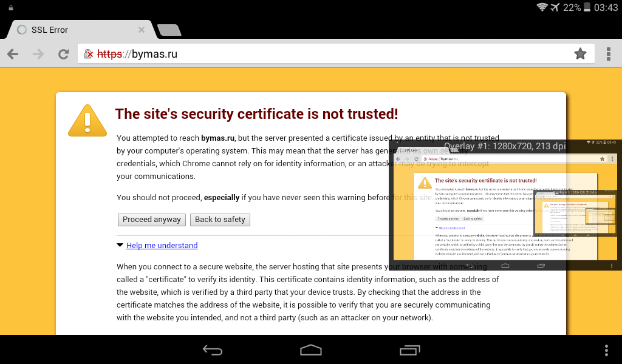Open the system bar overflow dots
Image resolution: width=622 pixels, height=364 pixels.
[x=606, y=350]
